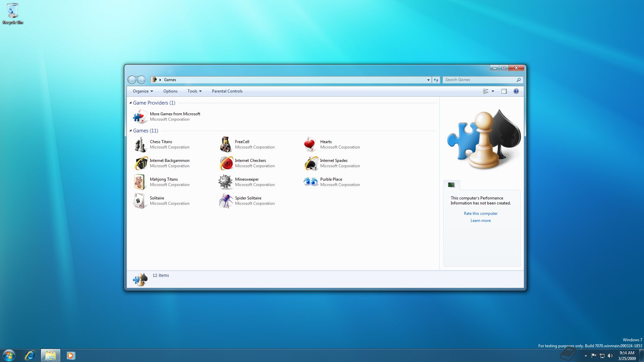Viewport: 644px width, 362px height.
Task: Open the Organize dropdown menu
Action: point(143,91)
